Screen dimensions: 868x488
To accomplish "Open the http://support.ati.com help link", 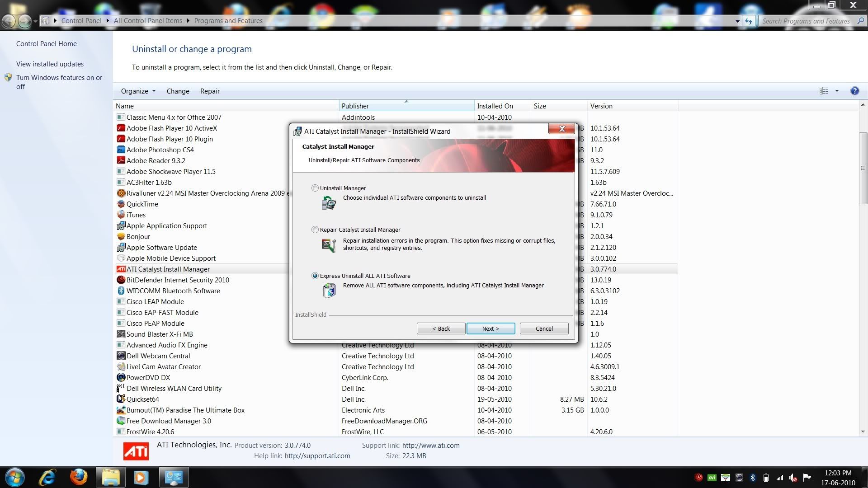I will pos(317,456).
